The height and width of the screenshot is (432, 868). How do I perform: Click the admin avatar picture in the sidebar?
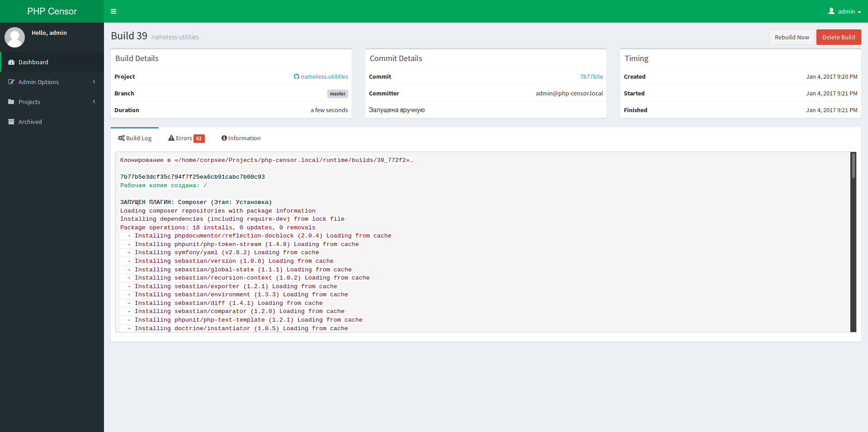tap(14, 37)
